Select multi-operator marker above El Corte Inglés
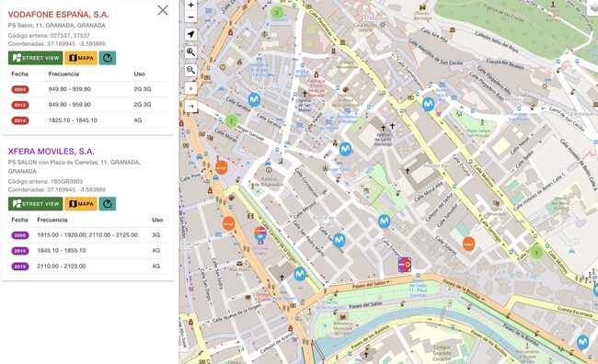The width and height of the screenshot is (598, 364). point(260,234)
